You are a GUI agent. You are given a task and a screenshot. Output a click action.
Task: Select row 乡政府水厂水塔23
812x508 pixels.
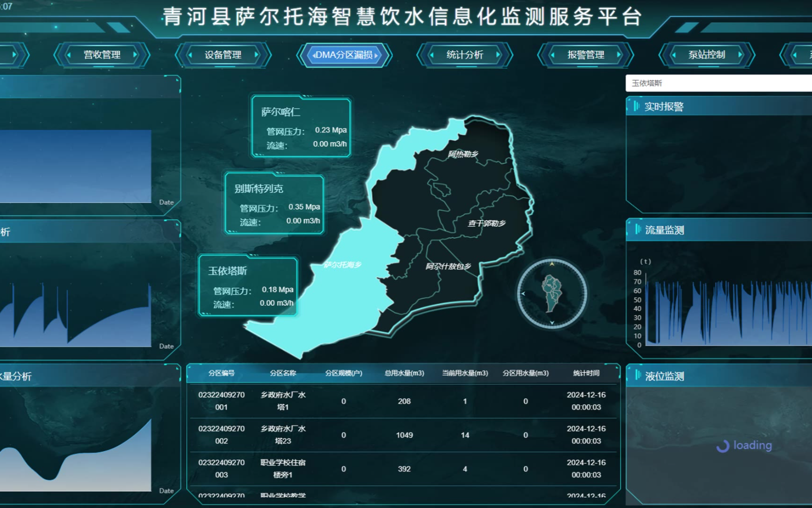click(x=403, y=435)
